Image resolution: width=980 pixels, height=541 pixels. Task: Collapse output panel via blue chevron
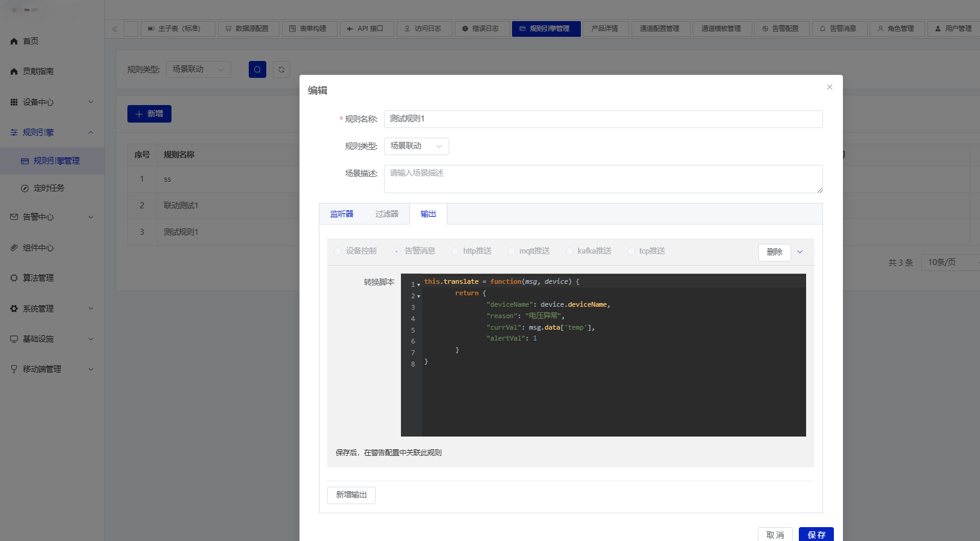[x=800, y=252]
